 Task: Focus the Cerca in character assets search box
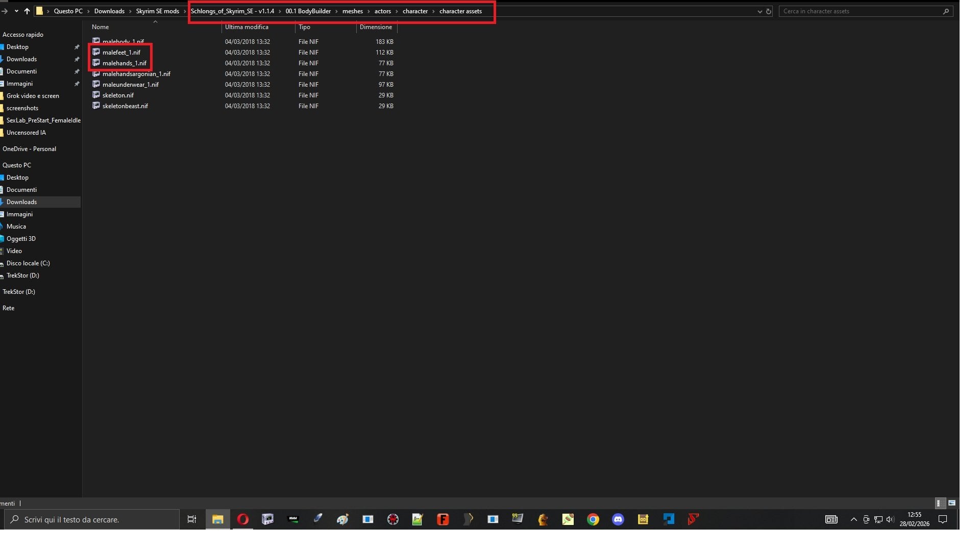click(x=866, y=11)
